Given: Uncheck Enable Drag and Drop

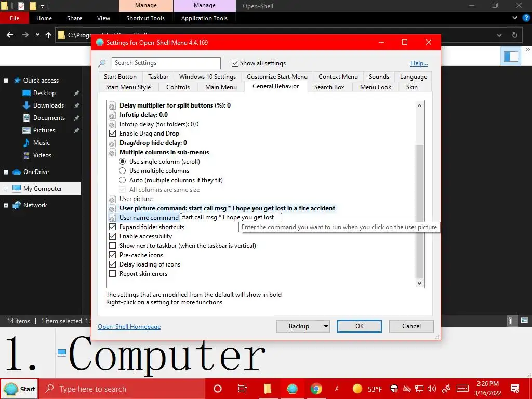Looking at the screenshot, I should pyautogui.click(x=112, y=134).
